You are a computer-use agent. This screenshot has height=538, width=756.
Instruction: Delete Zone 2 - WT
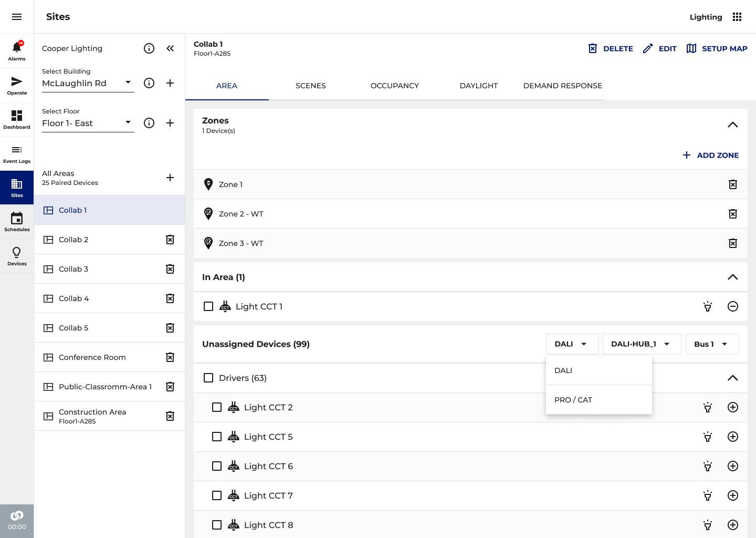pyautogui.click(x=733, y=214)
